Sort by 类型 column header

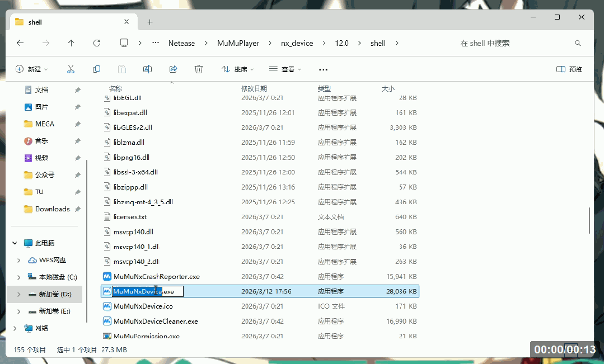[x=324, y=88]
